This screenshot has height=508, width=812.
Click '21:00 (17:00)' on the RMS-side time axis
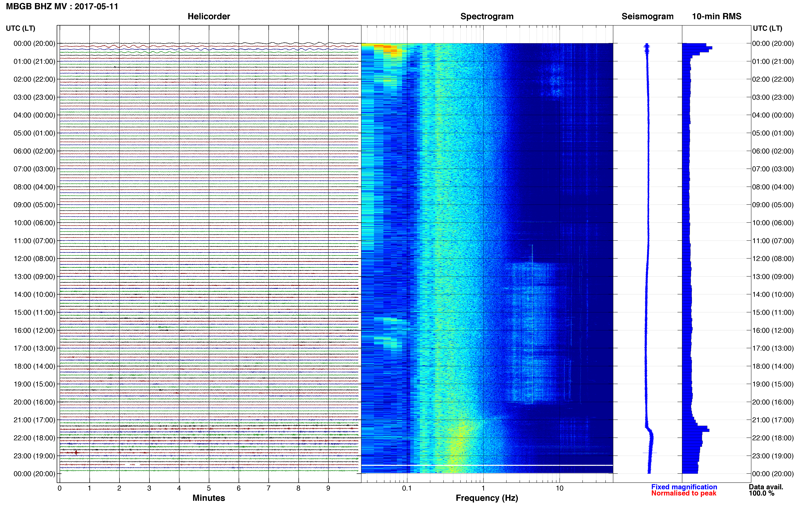point(773,420)
